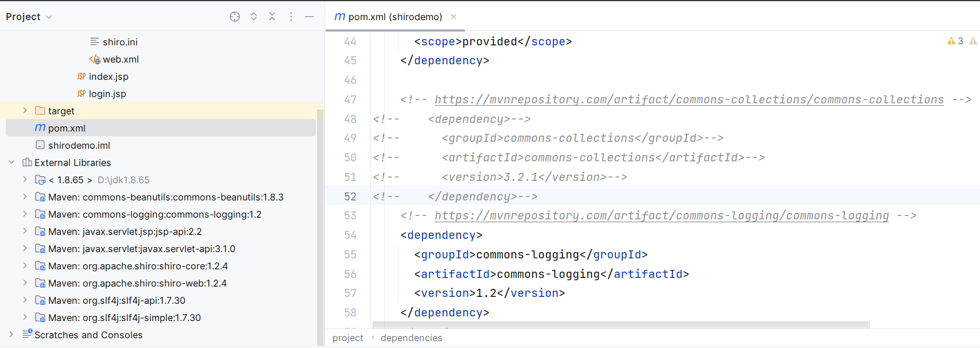Screen dimensions: 980x348
Task: Switch to pom.xml (shirodemo) tab
Action: (x=388, y=17)
